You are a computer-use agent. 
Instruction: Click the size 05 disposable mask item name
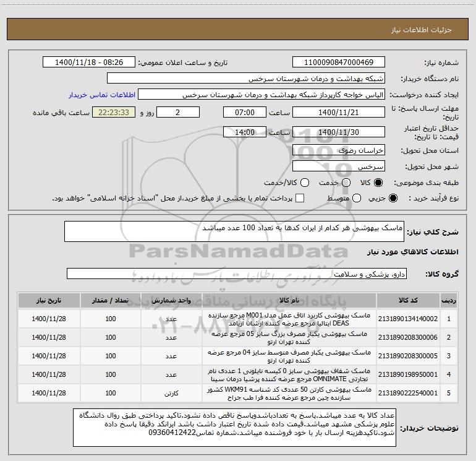(289, 338)
